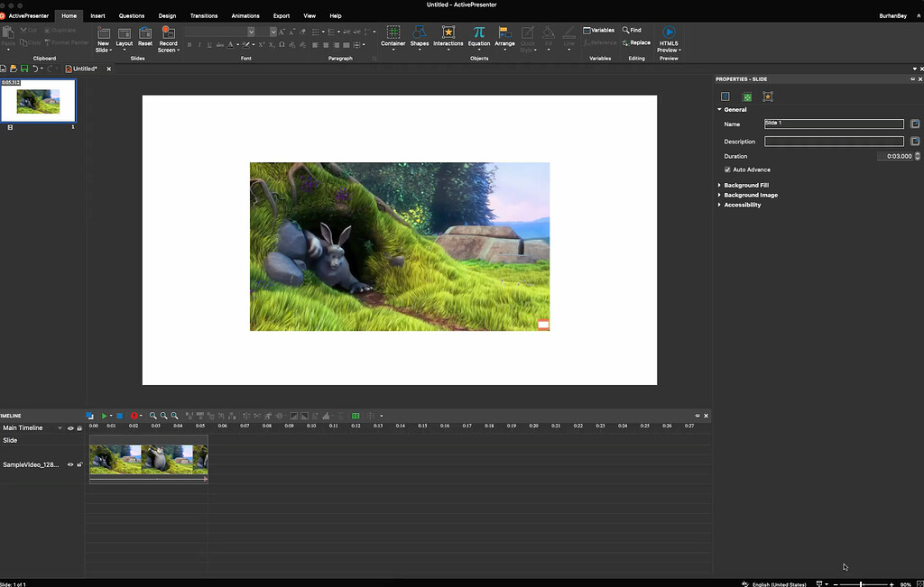The image size is (924, 587).
Task: Click the slide Name input field
Action: tap(834, 124)
